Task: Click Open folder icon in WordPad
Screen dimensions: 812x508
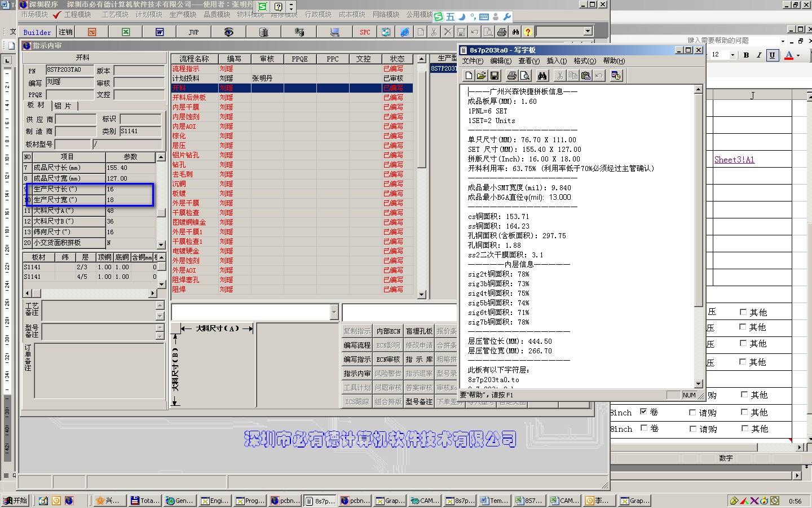Action: click(x=481, y=76)
